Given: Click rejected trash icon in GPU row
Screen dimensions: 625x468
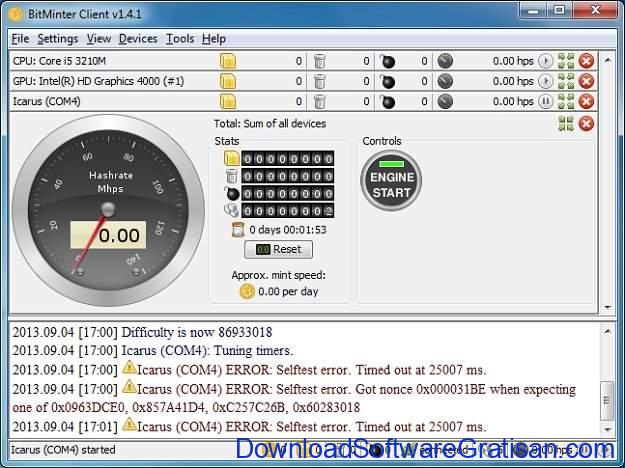Looking at the screenshot, I should coord(319,81).
